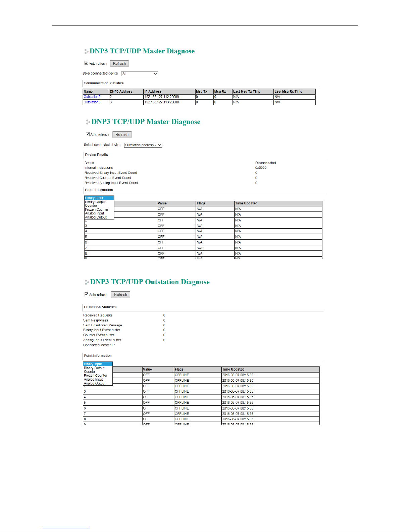Click the Received Requests label

click(x=98, y=315)
